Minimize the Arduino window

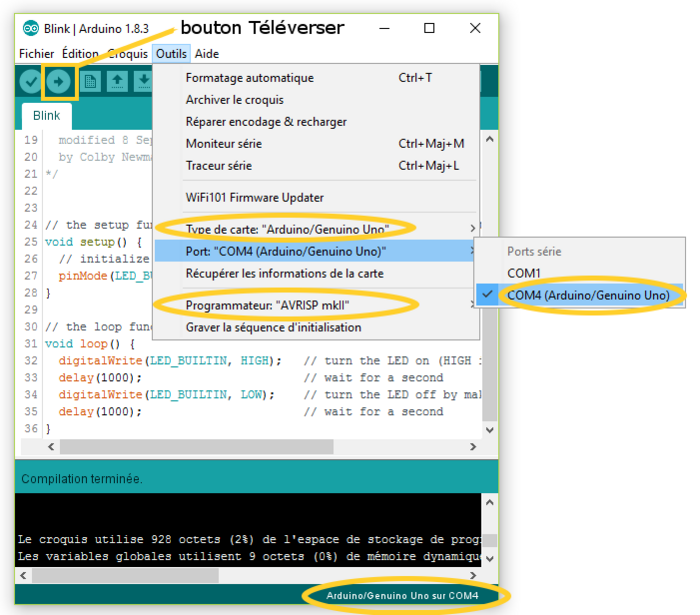pyautogui.click(x=384, y=29)
